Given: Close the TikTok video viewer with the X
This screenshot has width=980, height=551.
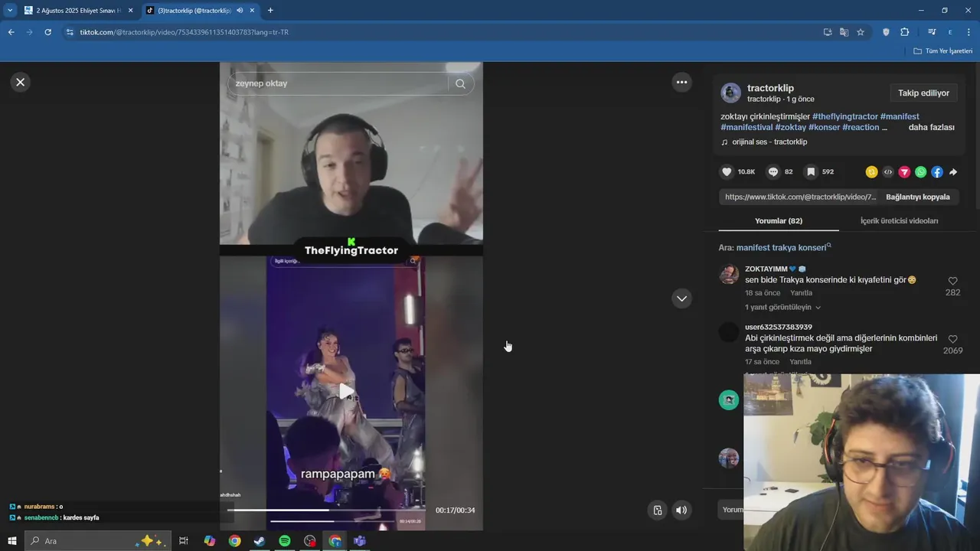Looking at the screenshot, I should 21,82.
